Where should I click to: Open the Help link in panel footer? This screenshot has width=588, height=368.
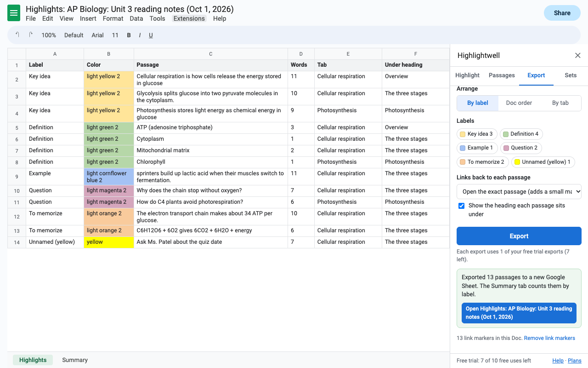tap(558, 361)
